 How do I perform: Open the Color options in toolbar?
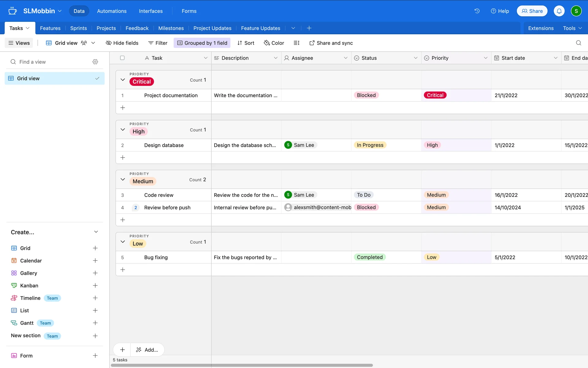(274, 43)
